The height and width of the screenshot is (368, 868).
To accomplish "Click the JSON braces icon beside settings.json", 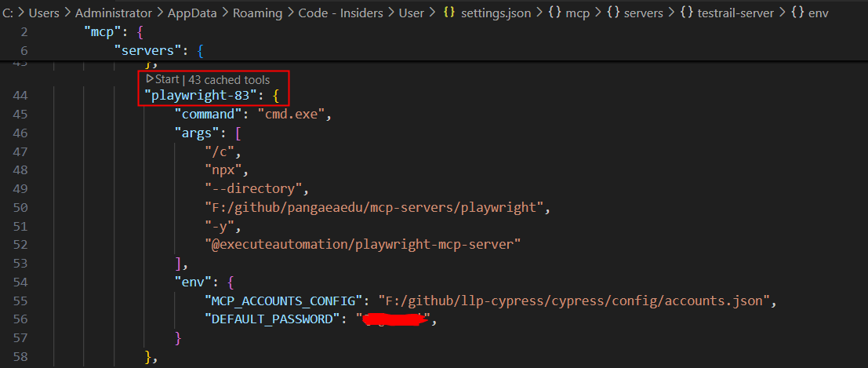I will pyautogui.click(x=449, y=13).
